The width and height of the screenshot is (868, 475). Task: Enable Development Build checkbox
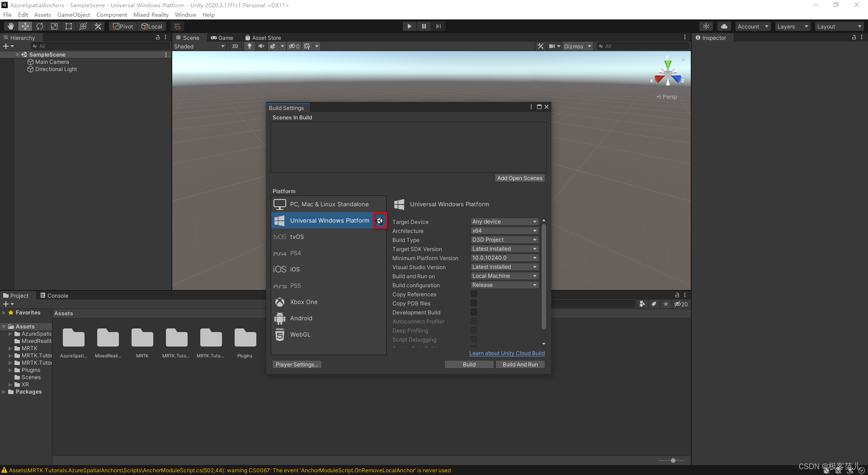click(x=474, y=312)
